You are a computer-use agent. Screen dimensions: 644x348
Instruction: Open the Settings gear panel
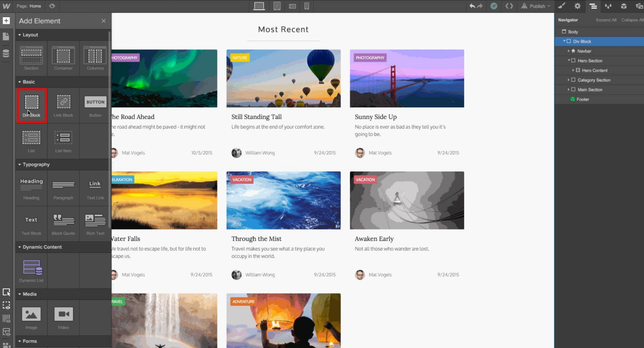pos(577,6)
